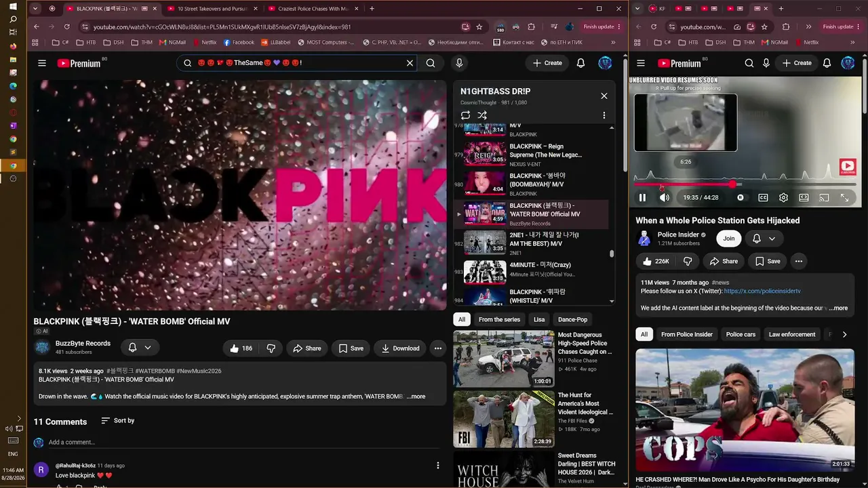Open the playlist panel three-dot options menu
Screen dimensions: 868x488
[x=604, y=115]
